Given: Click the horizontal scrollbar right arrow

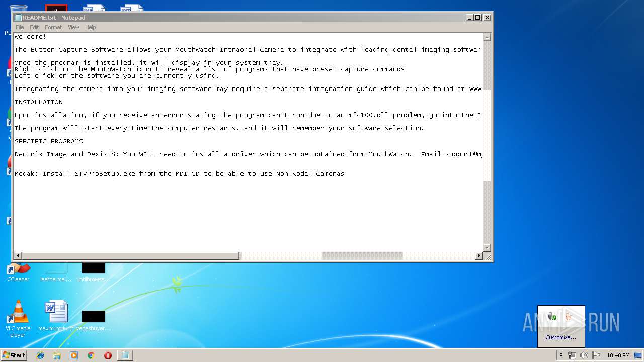Looking at the screenshot, I should (x=478, y=256).
